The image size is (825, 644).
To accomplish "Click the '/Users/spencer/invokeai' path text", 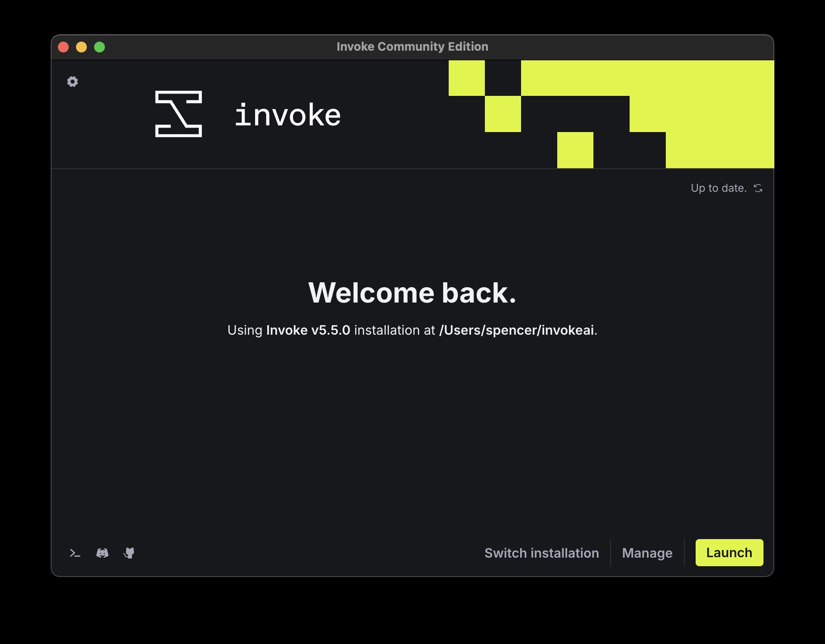I will [x=517, y=330].
